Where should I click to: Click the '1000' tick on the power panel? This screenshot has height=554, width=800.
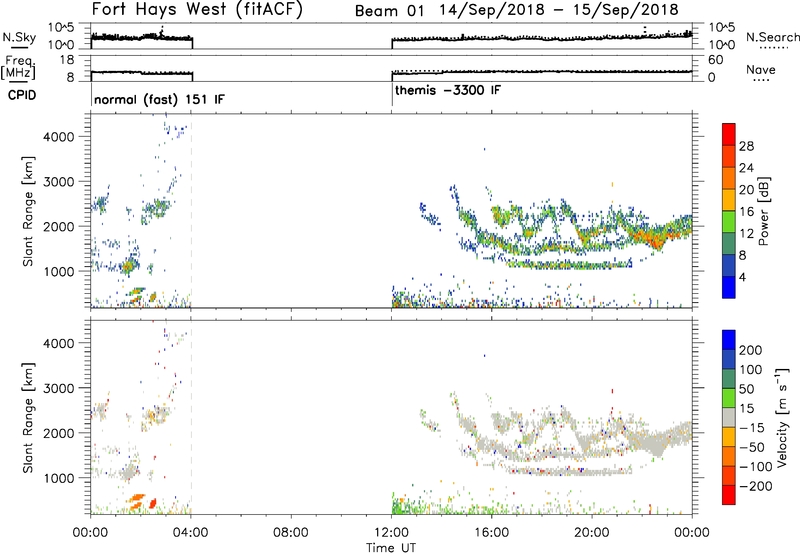[59, 271]
